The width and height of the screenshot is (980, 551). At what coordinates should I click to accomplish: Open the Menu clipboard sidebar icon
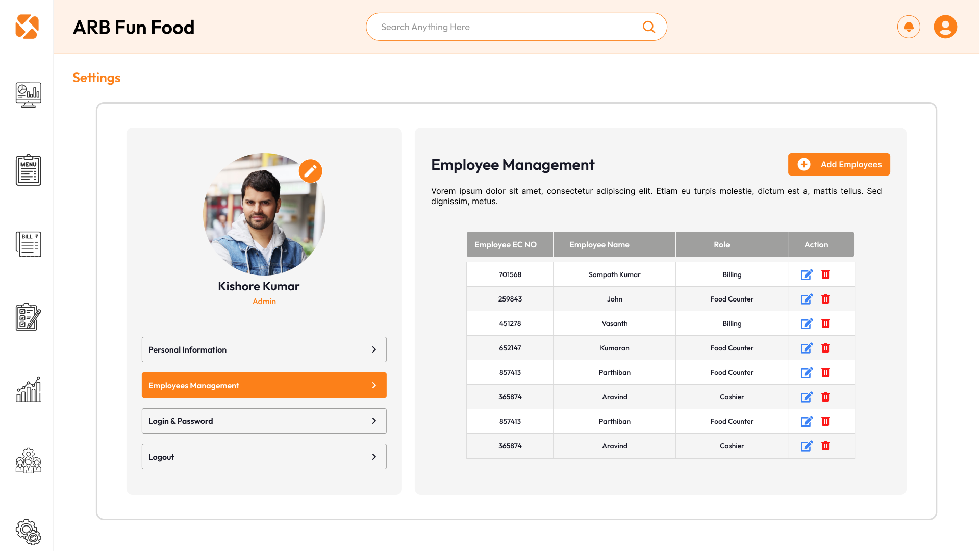28,170
